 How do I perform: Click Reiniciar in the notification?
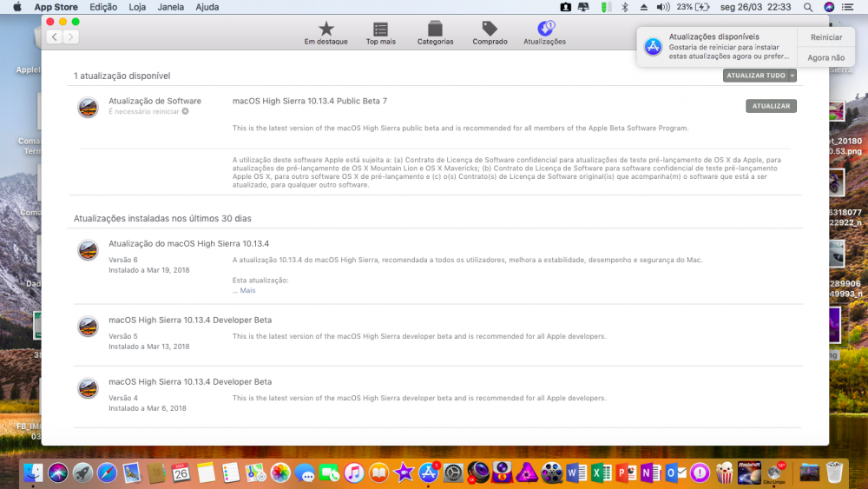coord(826,37)
